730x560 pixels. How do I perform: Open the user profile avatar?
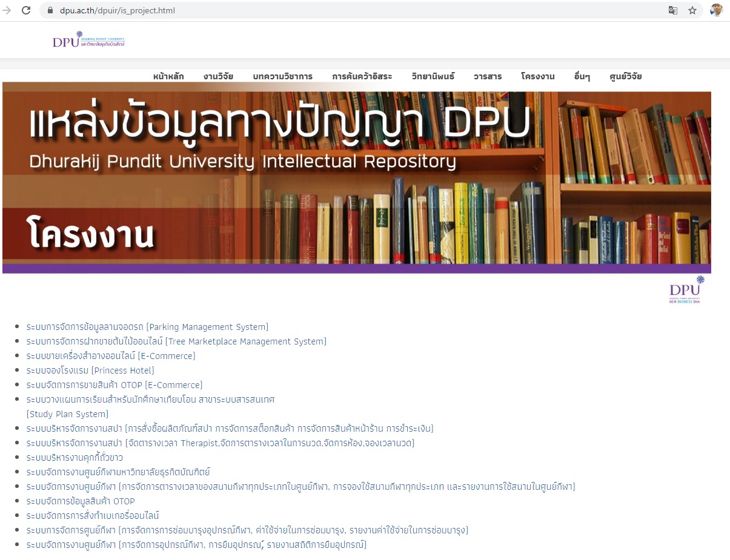click(717, 10)
